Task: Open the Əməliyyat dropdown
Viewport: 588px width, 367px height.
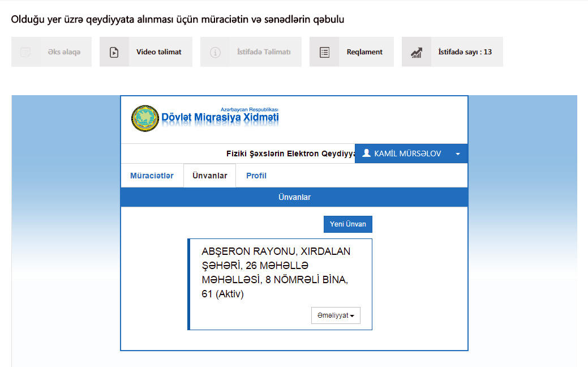Action: pos(336,315)
